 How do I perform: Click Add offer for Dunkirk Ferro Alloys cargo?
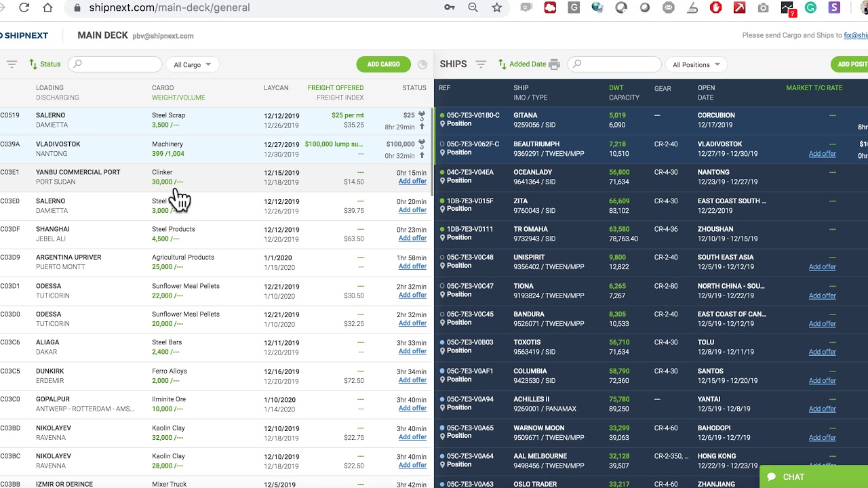click(x=412, y=380)
